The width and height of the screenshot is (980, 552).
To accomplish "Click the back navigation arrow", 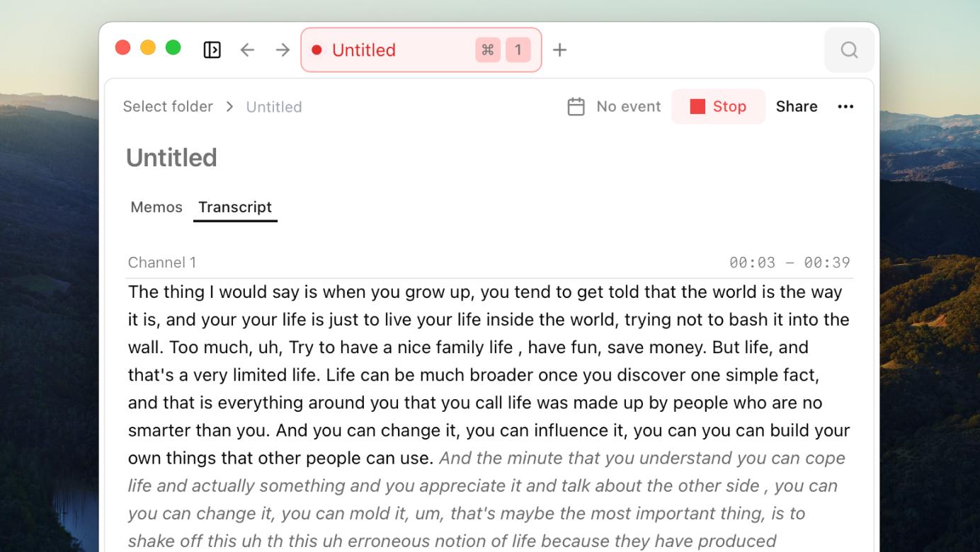I will point(246,50).
